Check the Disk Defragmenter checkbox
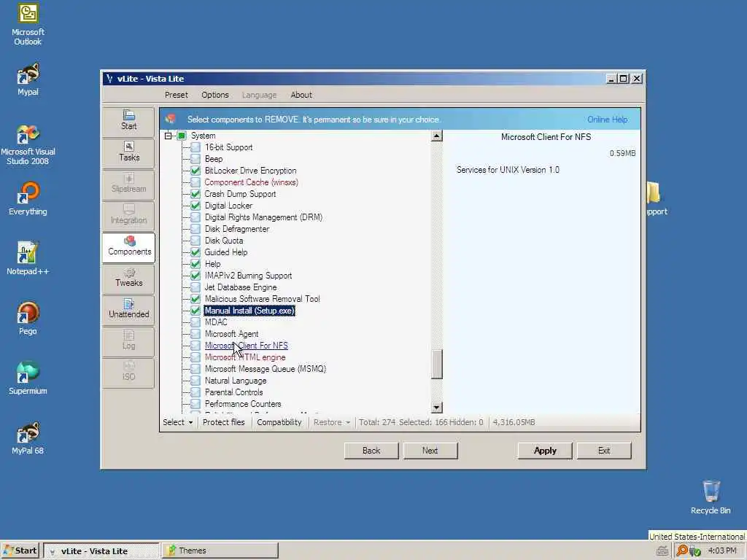The width and height of the screenshot is (747, 560). tap(196, 229)
